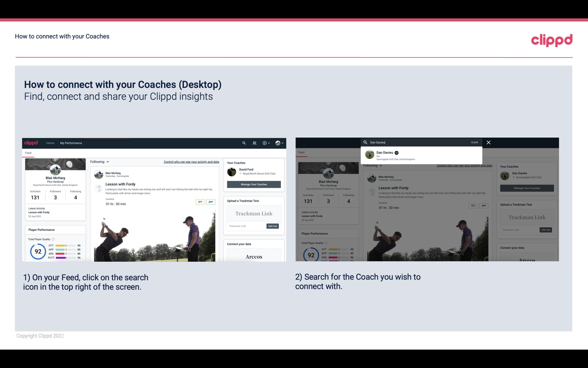
Task: Click the close X icon on search overlay
Action: click(x=489, y=142)
